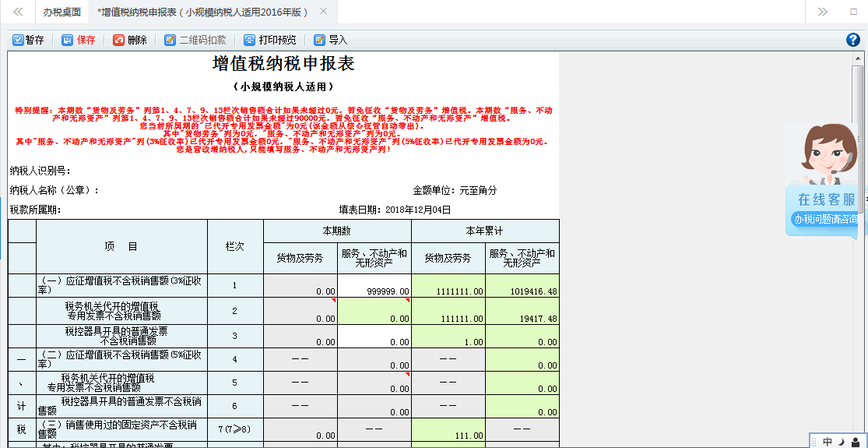The height and width of the screenshot is (448, 868).
Task: Click the 暂存 text label
Action: [x=35, y=40]
